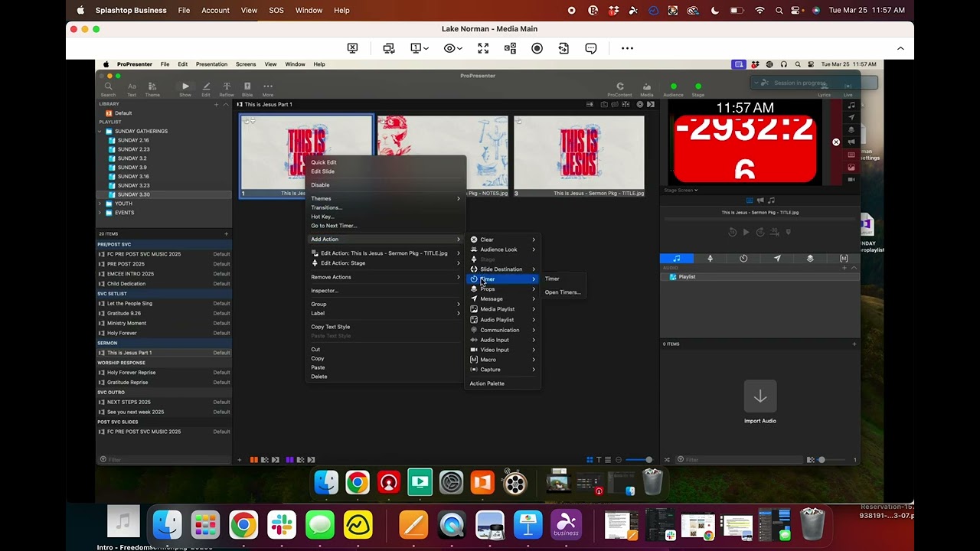The height and width of the screenshot is (551, 980).
Task: Click skip back 15 seconds in transport
Action: (x=732, y=232)
